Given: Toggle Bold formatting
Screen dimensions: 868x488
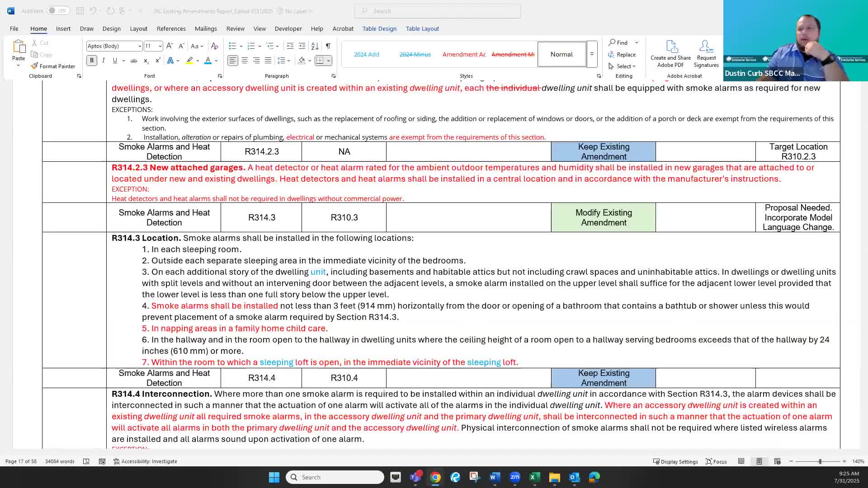Looking at the screenshot, I should coord(91,60).
